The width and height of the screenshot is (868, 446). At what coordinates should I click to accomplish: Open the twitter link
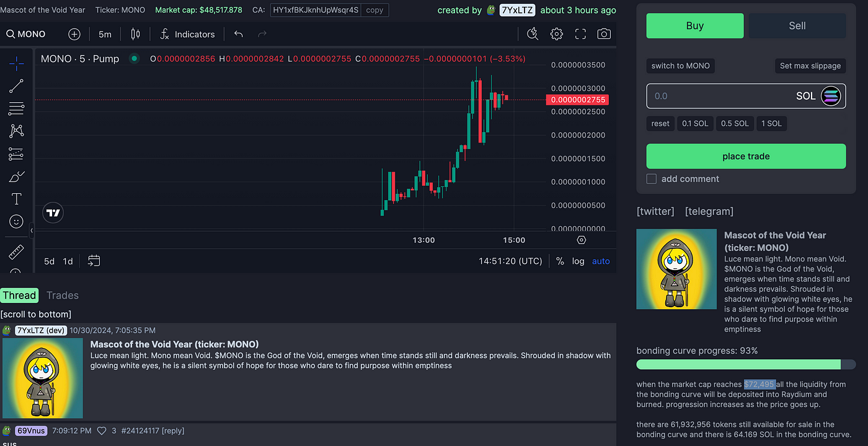tap(655, 211)
